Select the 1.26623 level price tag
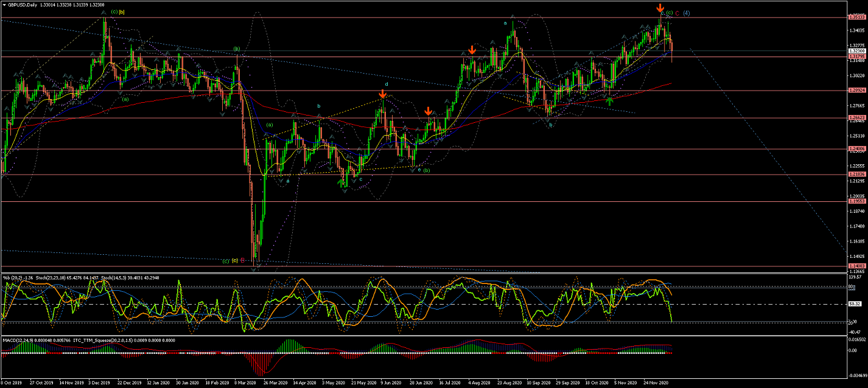 [x=856, y=118]
